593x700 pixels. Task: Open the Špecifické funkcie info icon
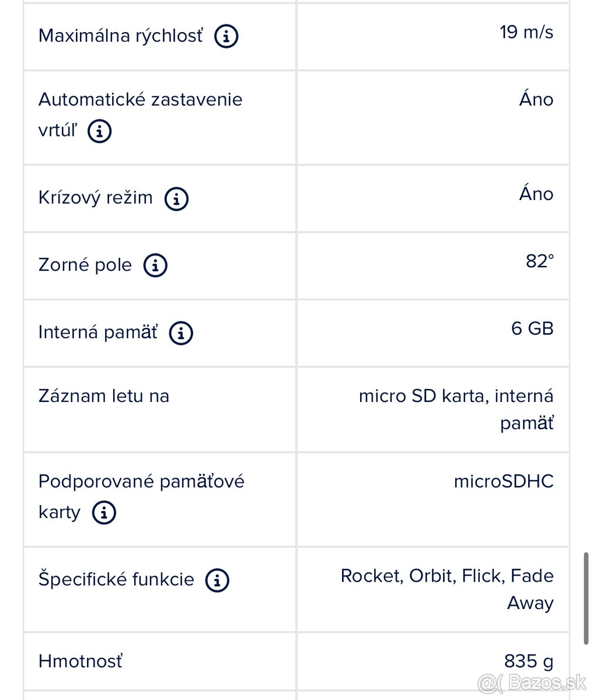(217, 580)
